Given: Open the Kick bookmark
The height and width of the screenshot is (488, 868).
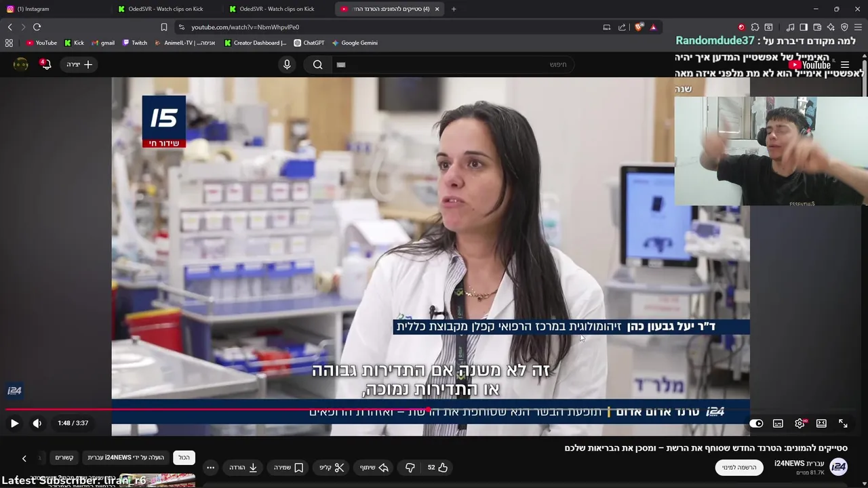Looking at the screenshot, I should (74, 43).
